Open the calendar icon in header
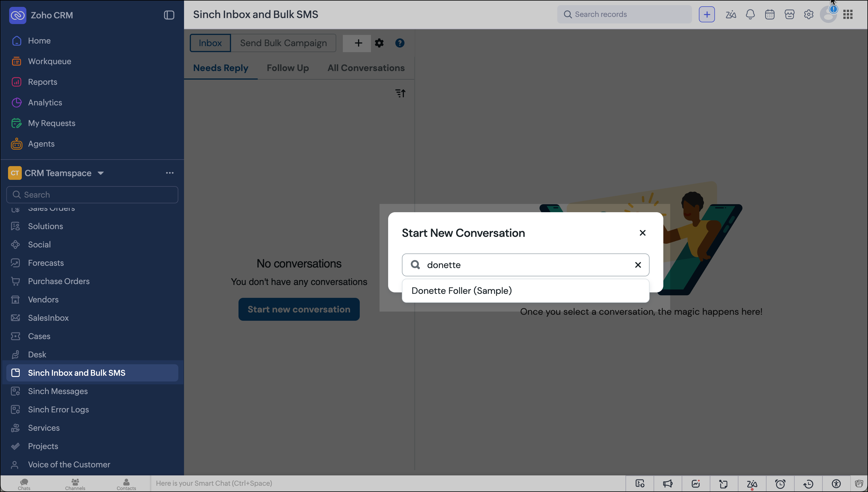Image resolution: width=868 pixels, height=492 pixels. tap(770, 15)
